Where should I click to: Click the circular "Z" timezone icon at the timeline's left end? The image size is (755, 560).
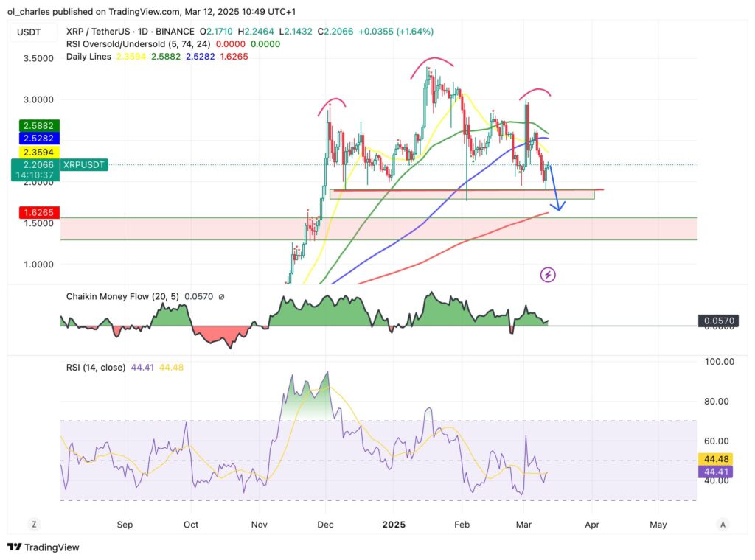33,524
